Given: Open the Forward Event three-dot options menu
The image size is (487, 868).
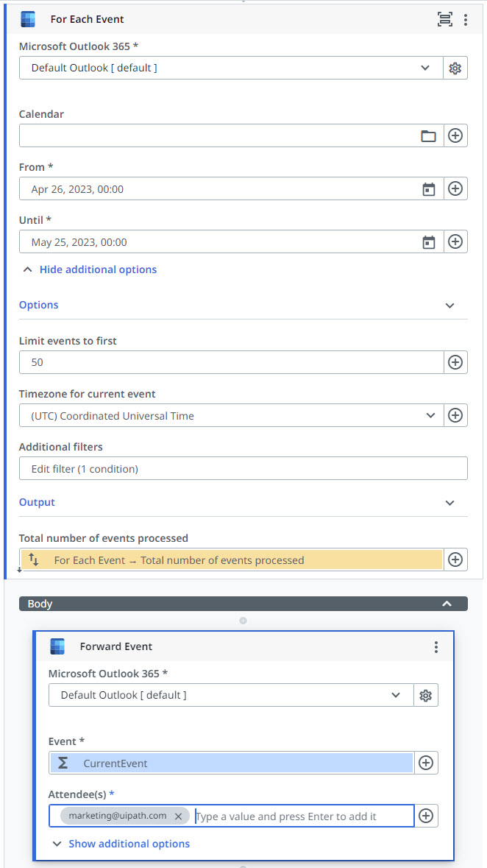Looking at the screenshot, I should 436,646.
